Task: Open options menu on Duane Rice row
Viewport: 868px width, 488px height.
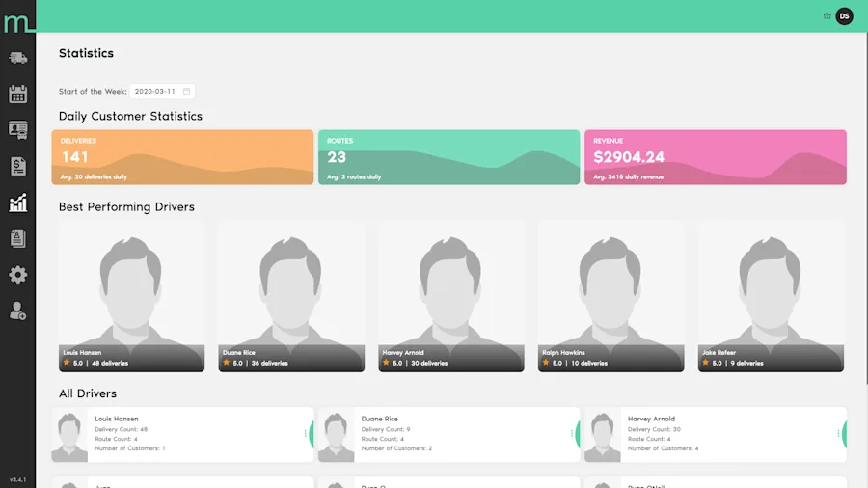Action: point(571,434)
